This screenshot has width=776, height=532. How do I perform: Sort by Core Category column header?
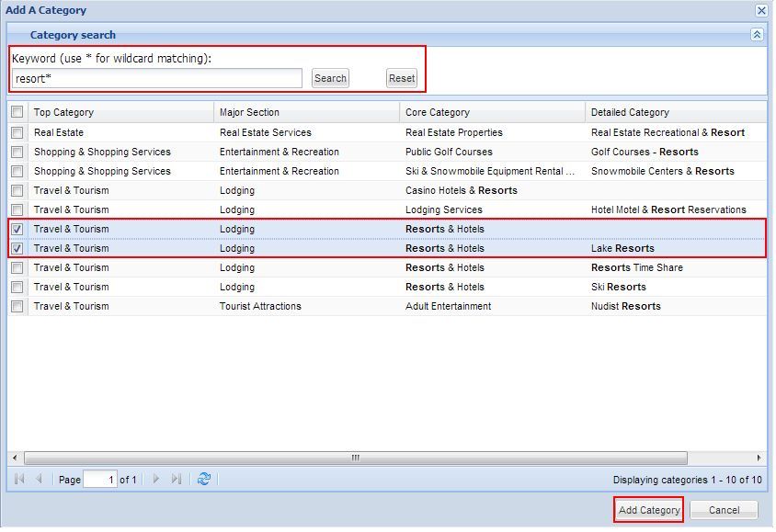[492, 112]
